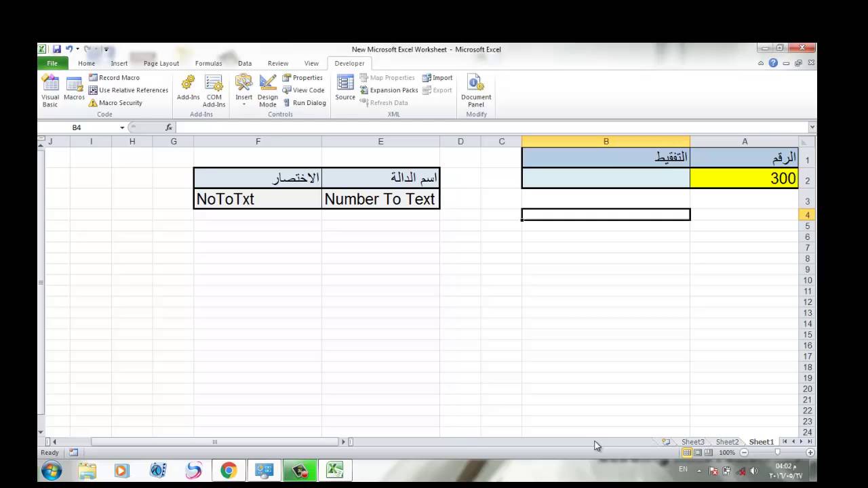Image resolution: width=868 pixels, height=488 pixels.
Task: Open the Add-Ins dialog
Action: [x=188, y=88]
